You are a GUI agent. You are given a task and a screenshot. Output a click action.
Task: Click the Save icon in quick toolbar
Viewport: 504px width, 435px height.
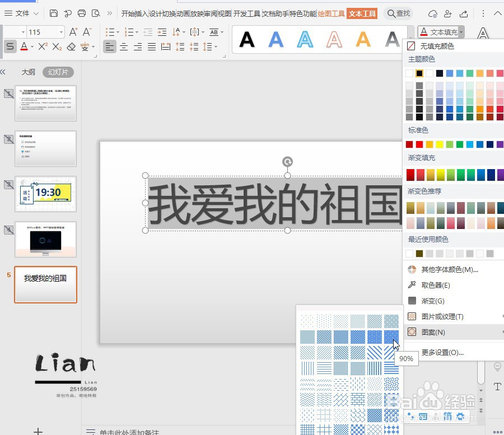[54, 13]
